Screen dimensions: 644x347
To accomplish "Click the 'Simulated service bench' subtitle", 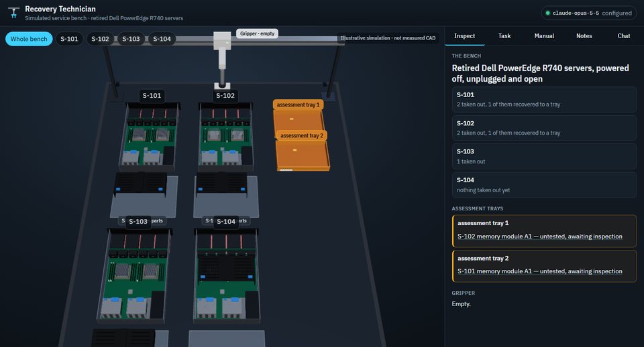I will (x=104, y=18).
